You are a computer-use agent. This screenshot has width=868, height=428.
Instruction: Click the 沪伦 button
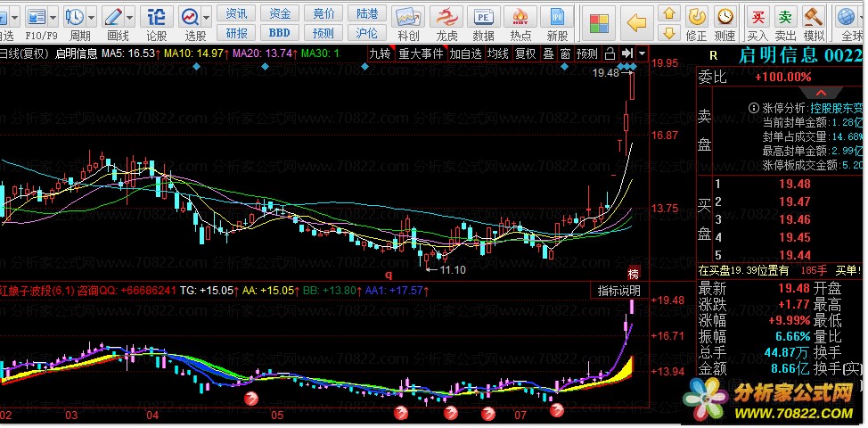point(367,33)
